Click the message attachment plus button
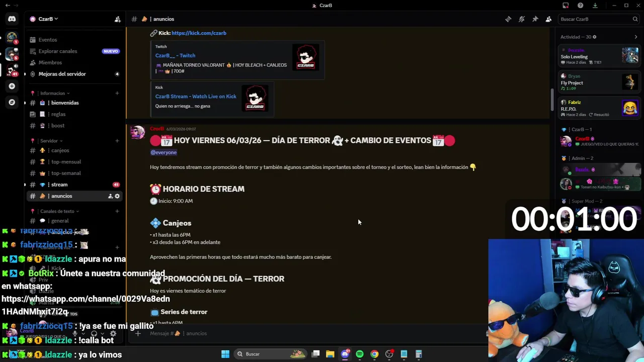The image size is (644, 362). 137,333
